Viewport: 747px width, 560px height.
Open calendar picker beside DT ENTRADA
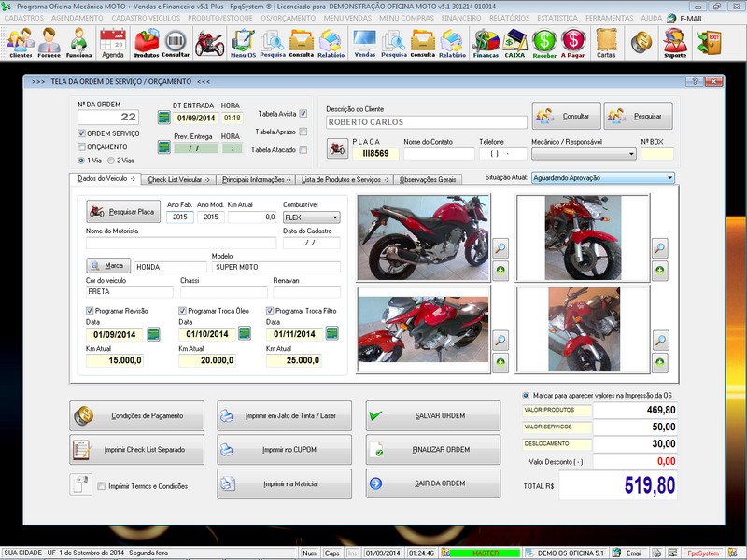pos(163,118)
